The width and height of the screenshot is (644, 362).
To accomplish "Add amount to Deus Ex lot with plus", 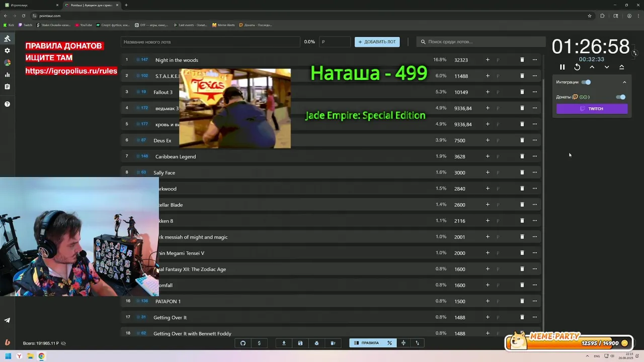I will pos(488,140).
